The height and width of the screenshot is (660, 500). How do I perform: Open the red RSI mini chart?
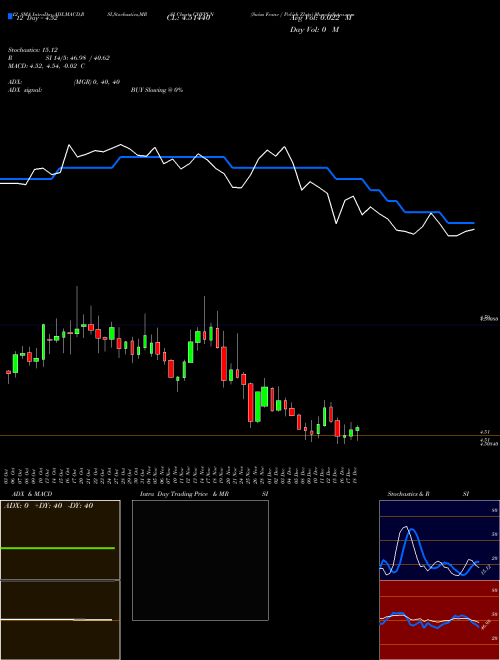439,620
